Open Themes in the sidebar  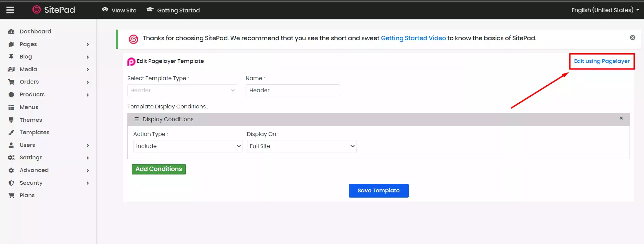tap(31, 120)
